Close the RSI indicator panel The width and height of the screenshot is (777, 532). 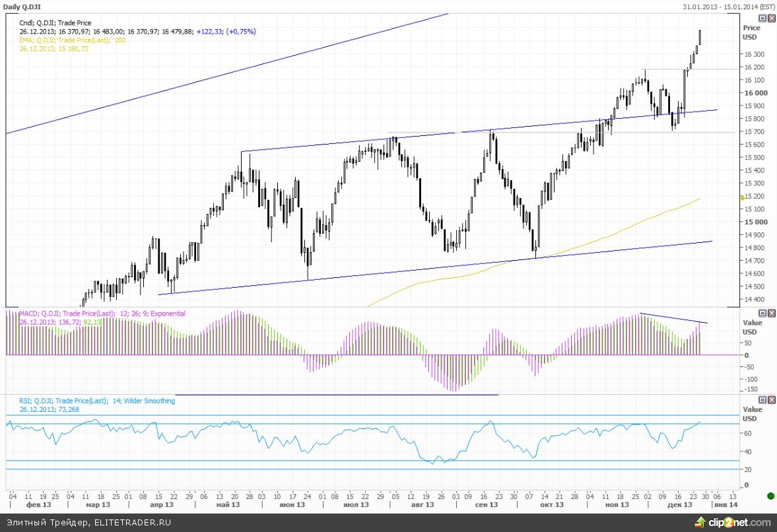pyautogui.click(x=770, y=400)
